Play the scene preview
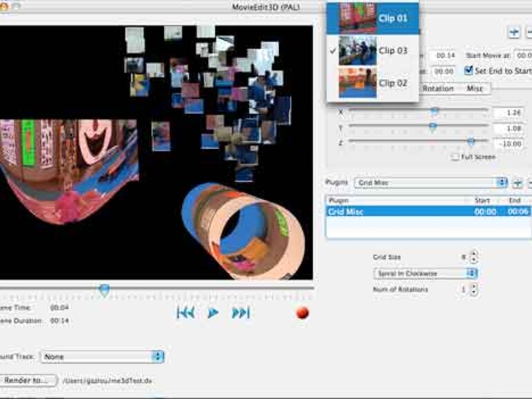The width and height of the screenshot is (532, 399). (x=213, y=313)
